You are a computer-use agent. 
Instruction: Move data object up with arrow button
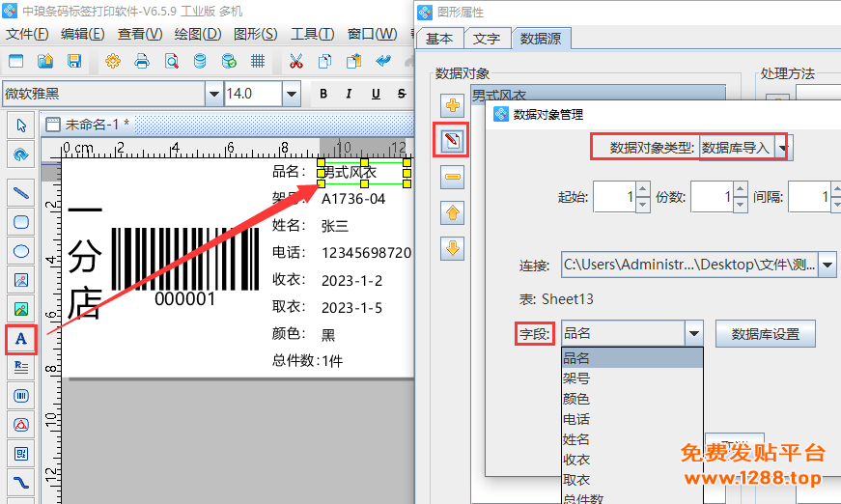click(452, 212)
